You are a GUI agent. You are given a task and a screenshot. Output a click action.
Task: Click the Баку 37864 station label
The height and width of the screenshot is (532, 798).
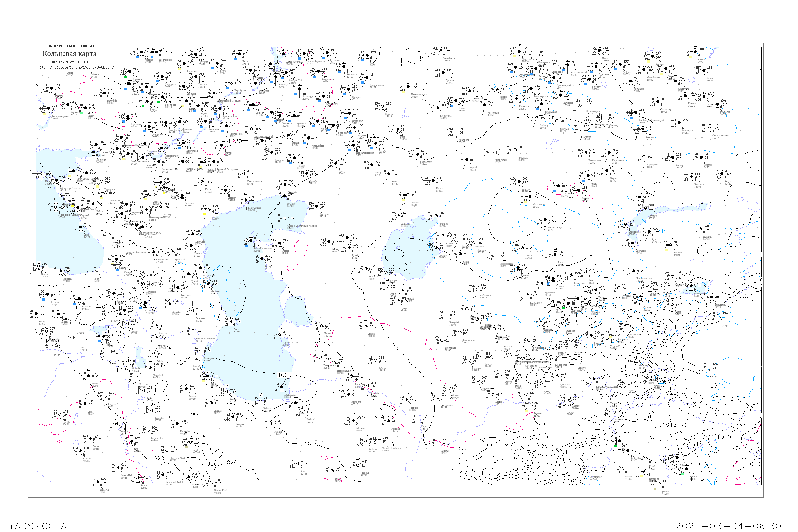[x=237, y=330]
